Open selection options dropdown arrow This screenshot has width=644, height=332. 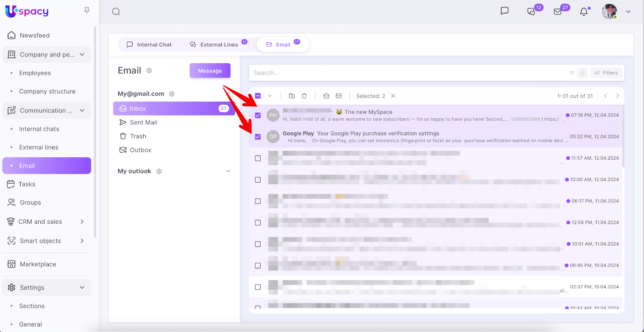tap(270, 96)
